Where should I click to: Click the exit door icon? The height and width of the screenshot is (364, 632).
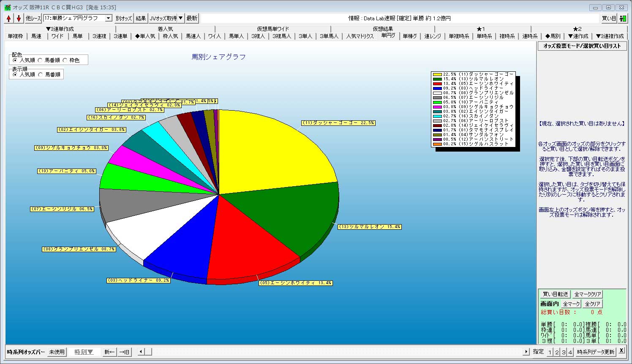[x=623, y=19]
